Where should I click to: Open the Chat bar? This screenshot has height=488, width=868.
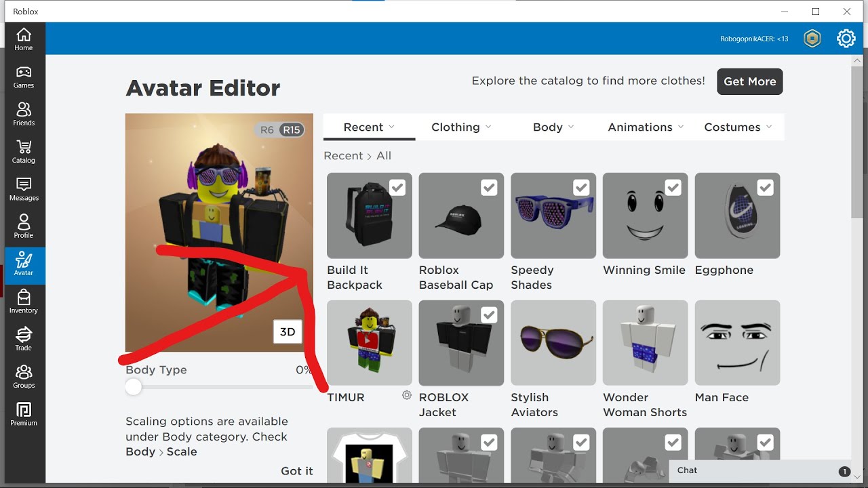click(761, 470)
